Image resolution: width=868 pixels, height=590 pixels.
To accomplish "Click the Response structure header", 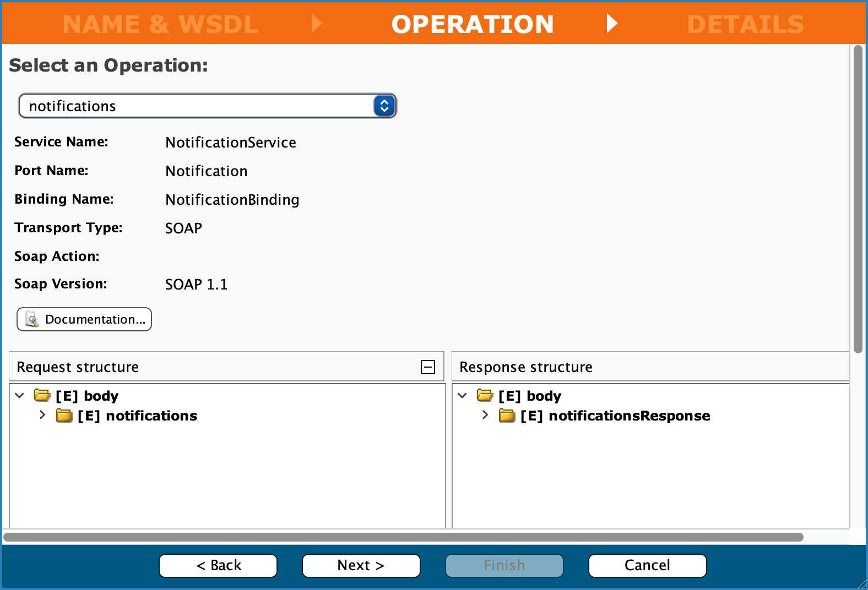I will pos(650,367).
